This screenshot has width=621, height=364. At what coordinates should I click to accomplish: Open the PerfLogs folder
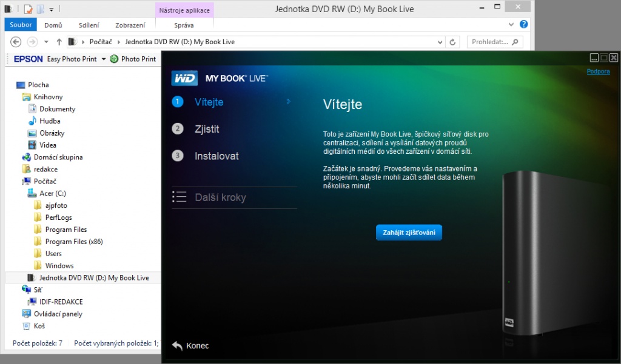[58, 217]
